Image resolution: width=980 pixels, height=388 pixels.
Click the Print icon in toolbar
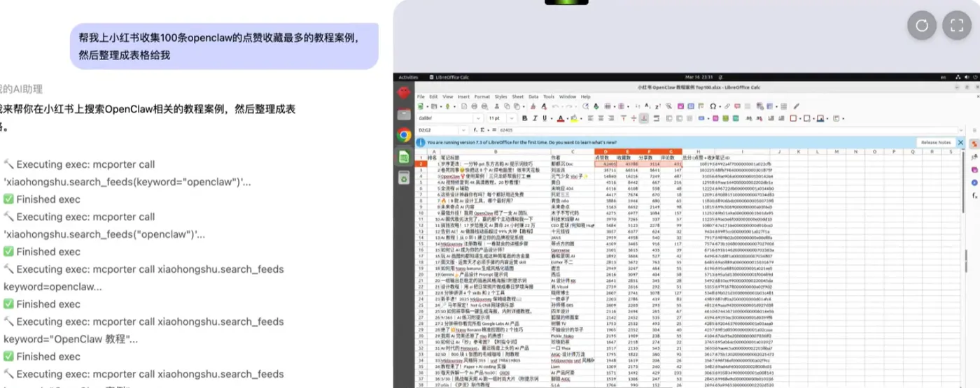tap(474, 106)
